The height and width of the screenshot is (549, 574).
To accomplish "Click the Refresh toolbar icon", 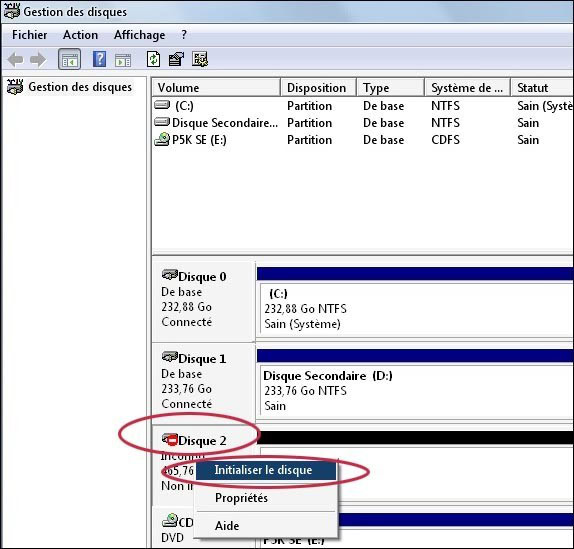I will click(153, 59).
